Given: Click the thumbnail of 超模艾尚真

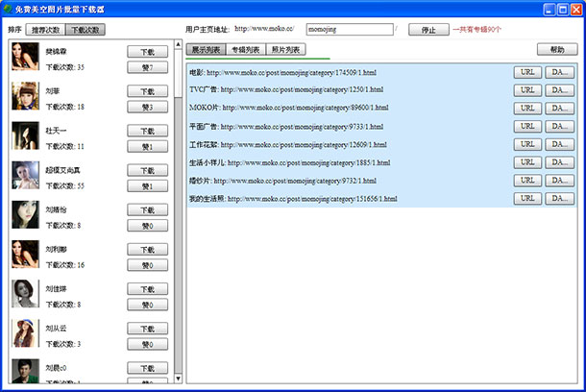Looking at the screenshot, I should [25, 175].
